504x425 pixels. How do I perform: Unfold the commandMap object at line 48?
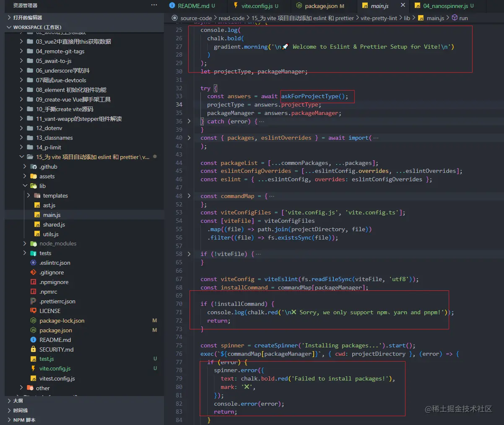point(189,196)
